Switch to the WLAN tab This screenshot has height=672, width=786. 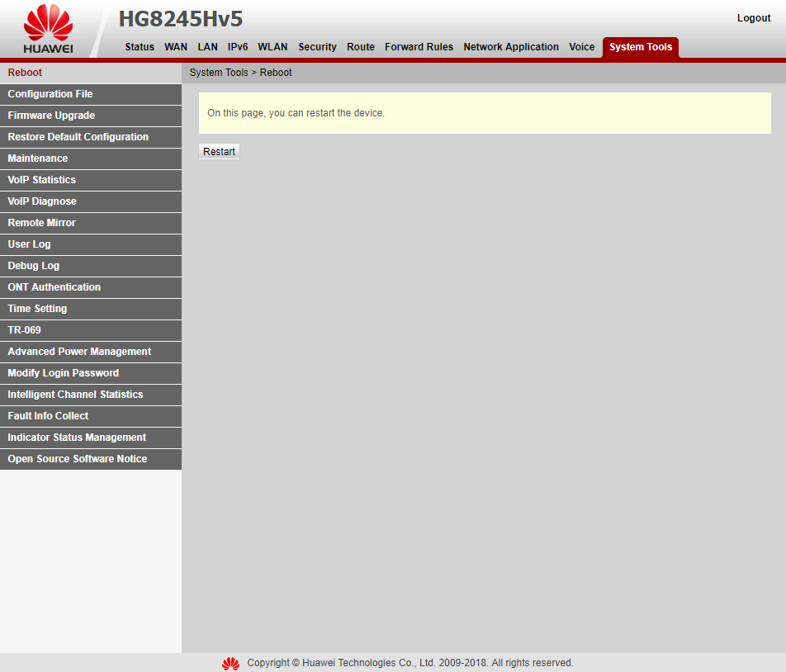272,47
